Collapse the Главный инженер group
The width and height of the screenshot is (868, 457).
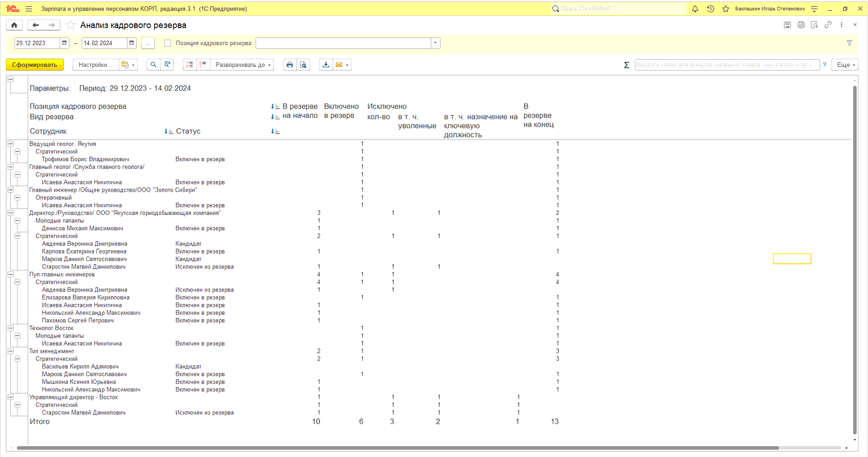pyautogui.click(x=10, y=190)
